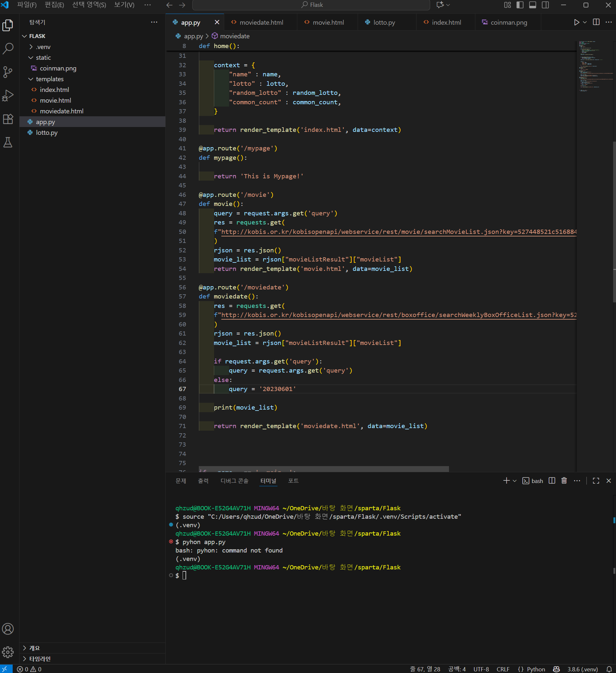Open the run button dropdown arrow
The image size is (616, 673).
(585, 22)
